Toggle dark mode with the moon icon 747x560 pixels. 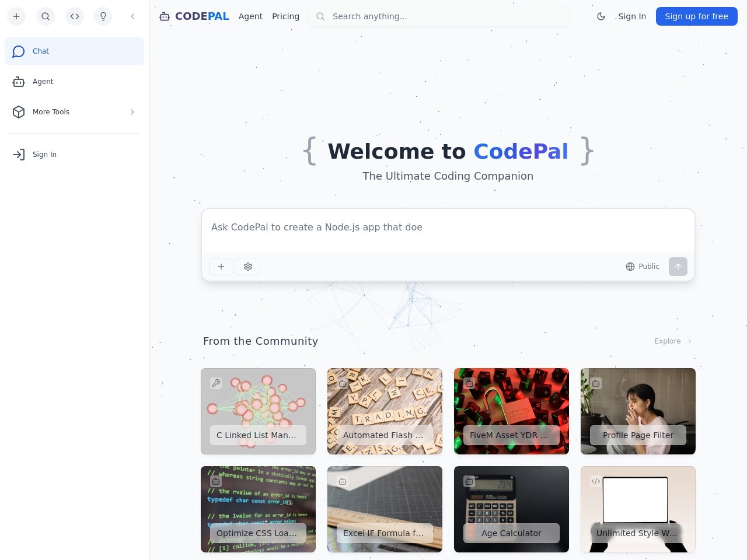tap(601, 16)
